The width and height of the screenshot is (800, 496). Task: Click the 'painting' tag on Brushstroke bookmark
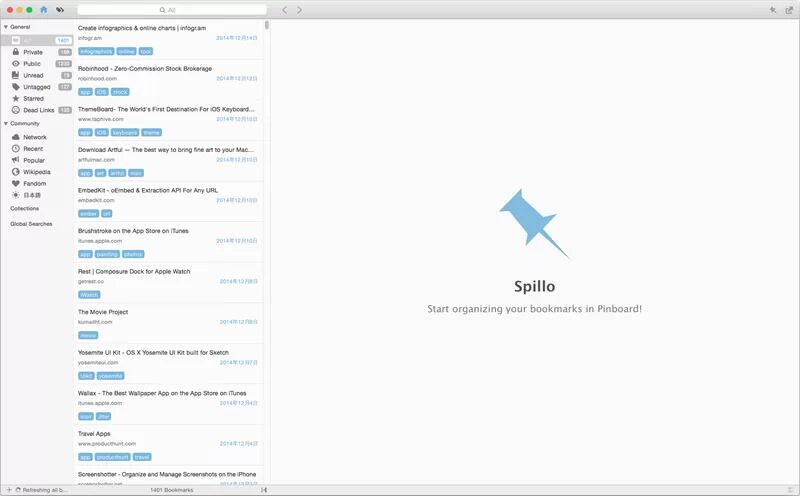click(107, 254)
